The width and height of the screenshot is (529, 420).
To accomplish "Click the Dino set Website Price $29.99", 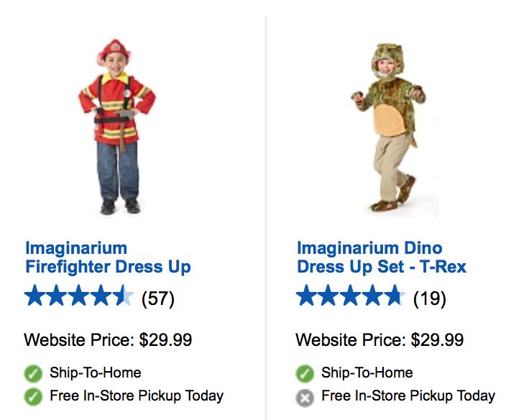I will tap(379, 339).
